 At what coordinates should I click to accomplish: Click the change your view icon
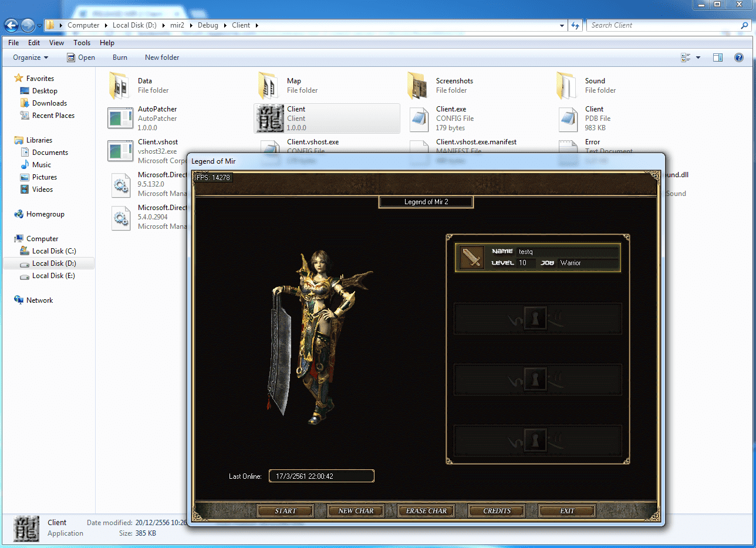(686, 57)
